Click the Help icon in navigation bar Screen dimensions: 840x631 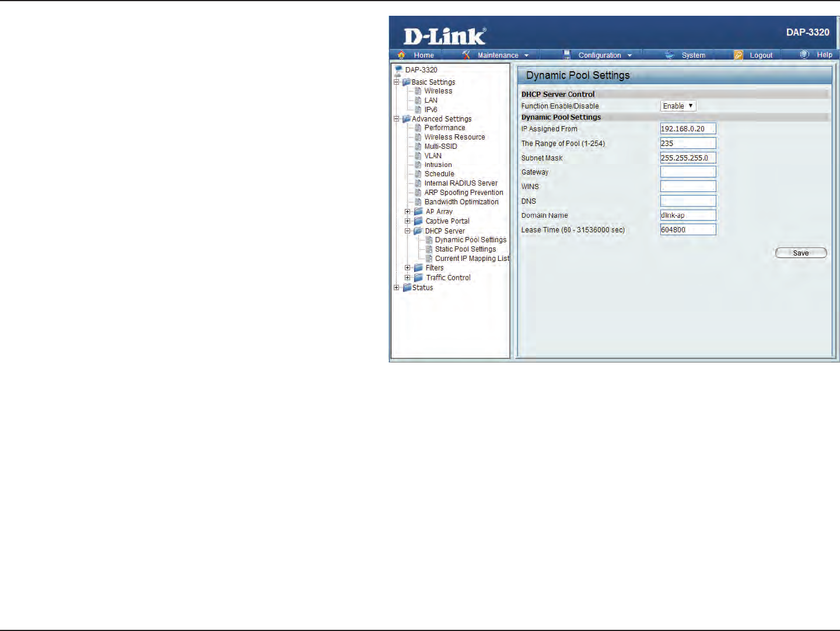click(x=805, y=54)
